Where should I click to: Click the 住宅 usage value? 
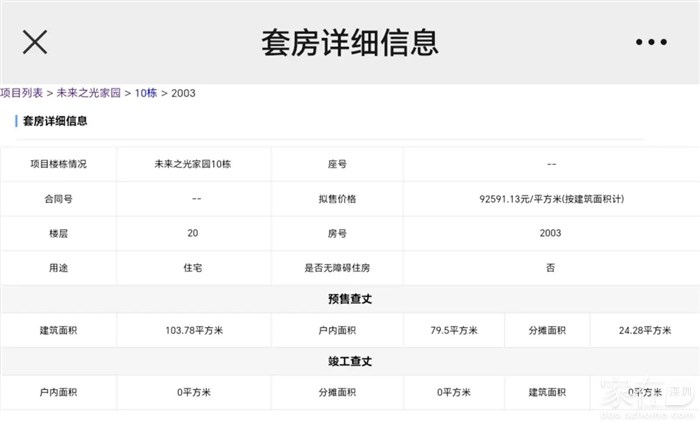point(193,268)
